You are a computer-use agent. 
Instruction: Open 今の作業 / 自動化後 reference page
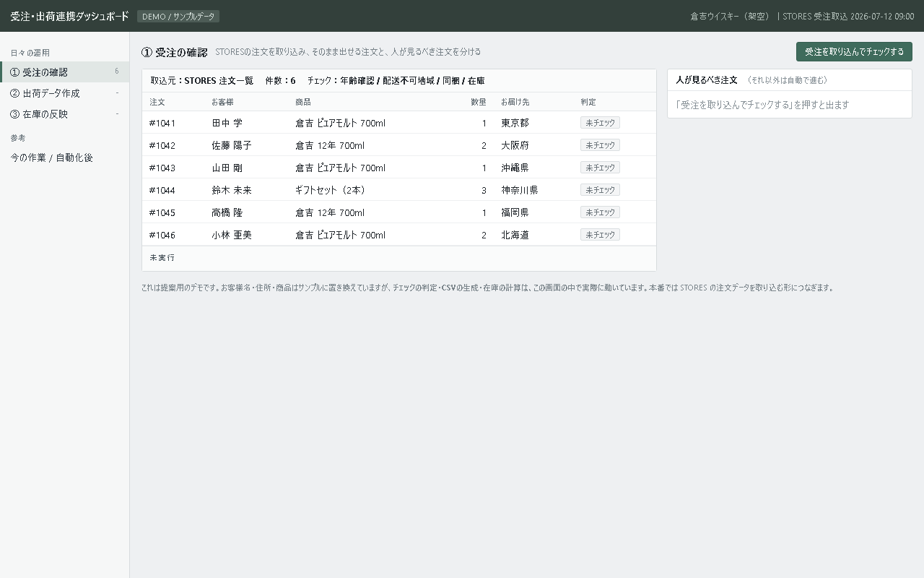[x=65, y=158]
